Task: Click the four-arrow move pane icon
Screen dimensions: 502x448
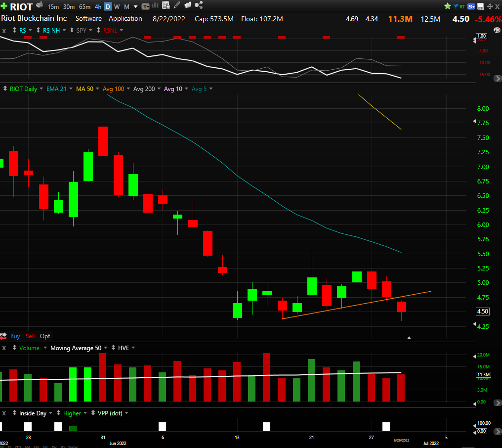Action: (490, 6)
